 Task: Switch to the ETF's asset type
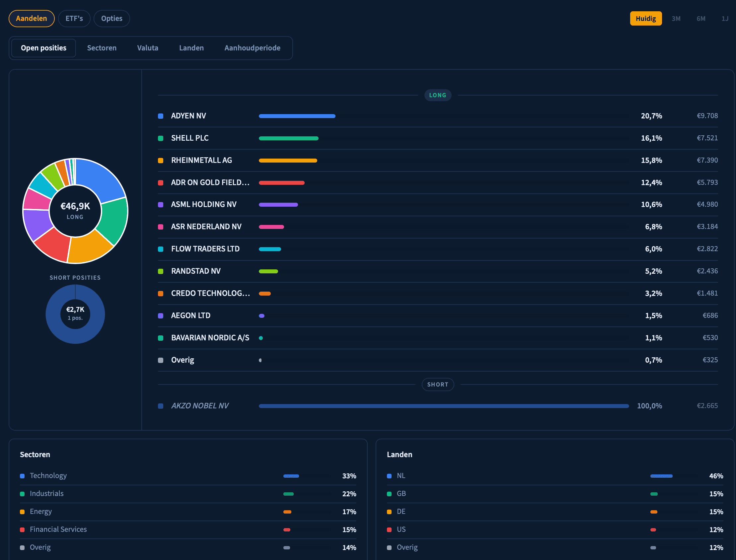[74, 18]
